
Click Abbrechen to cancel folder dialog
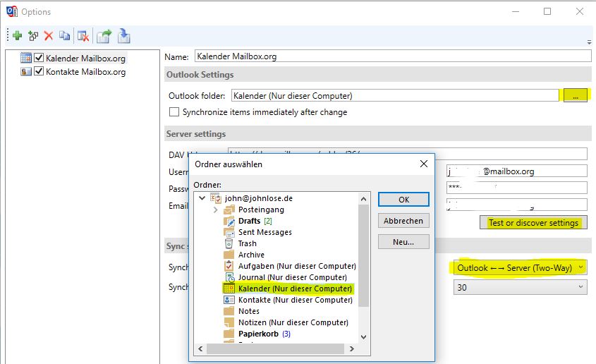click(403, 221)
